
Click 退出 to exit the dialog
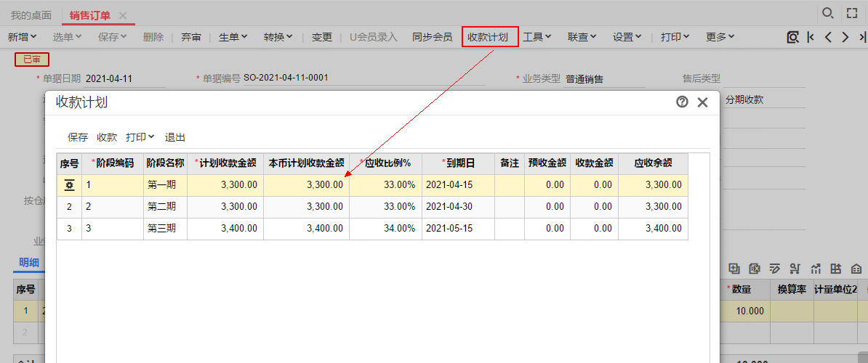pos(175,137)
